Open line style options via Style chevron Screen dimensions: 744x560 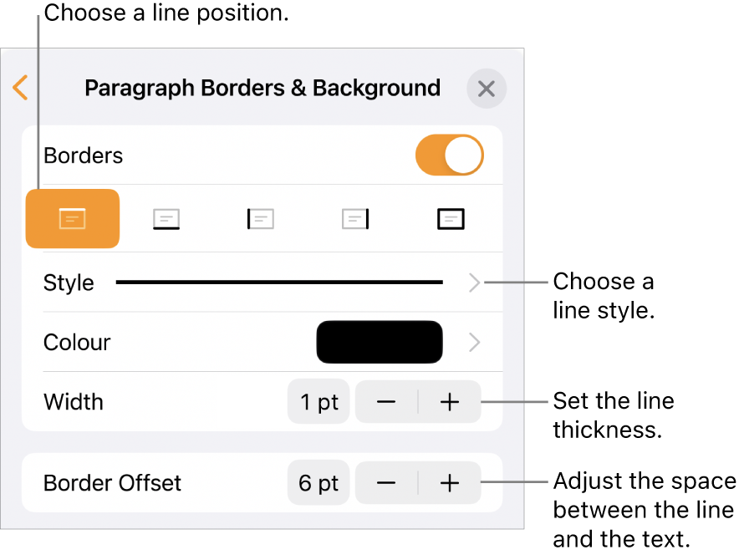[x=475, y=283]
